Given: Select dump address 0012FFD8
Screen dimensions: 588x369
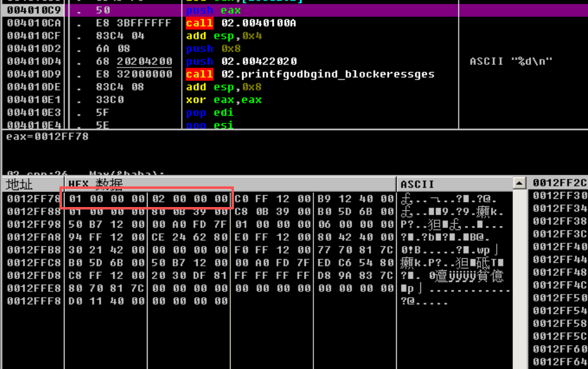Looking at the screenshot, I should (34, 275).
